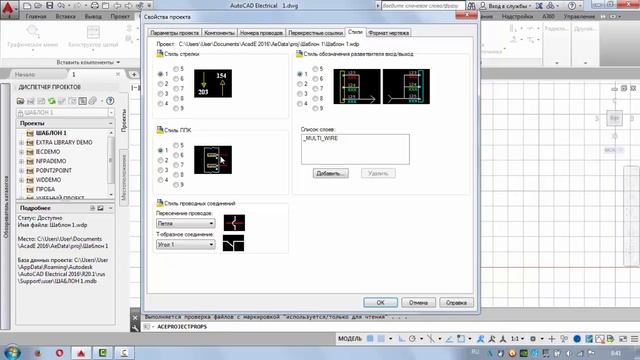Click the Open file icon in quick access toolbar
The width and height of the screenshot is (640, 360).
(38, 5)
